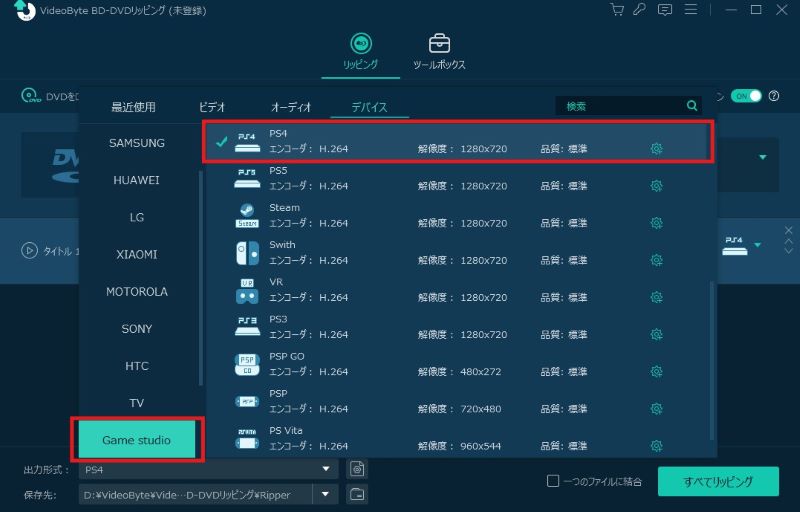Click the すべてリッピング button

coord(718,481)
